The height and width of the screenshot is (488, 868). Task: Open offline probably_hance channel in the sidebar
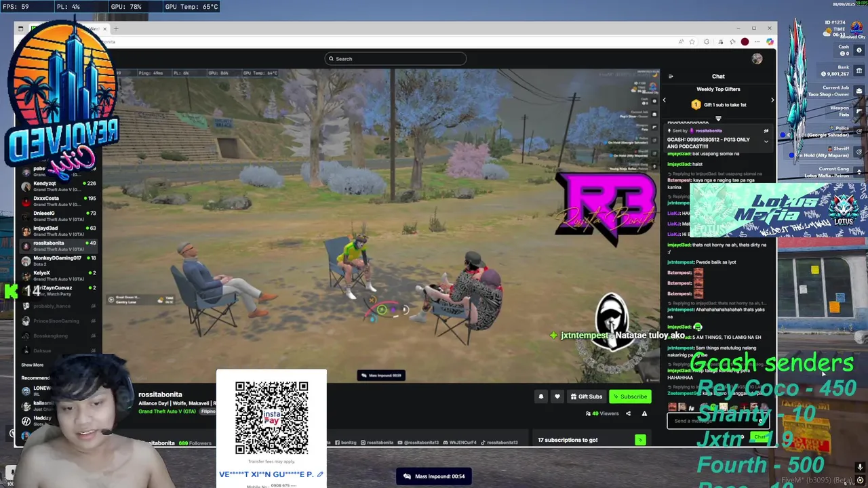tap(60, 306)
